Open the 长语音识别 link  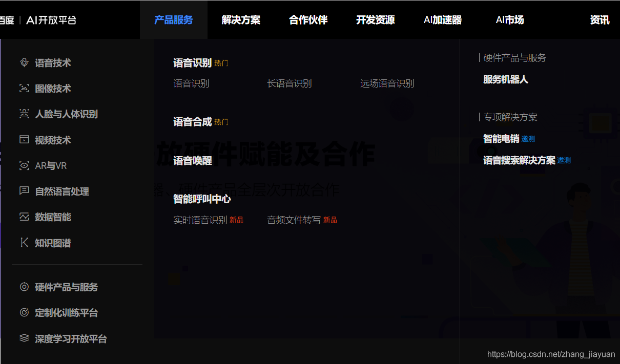[x=289, y=83]
